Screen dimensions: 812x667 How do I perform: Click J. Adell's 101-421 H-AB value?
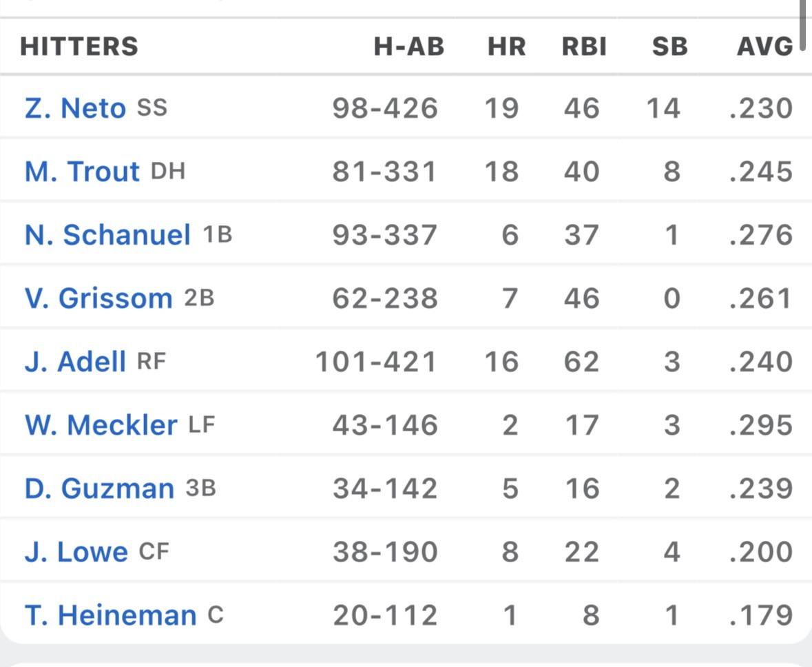376,361
